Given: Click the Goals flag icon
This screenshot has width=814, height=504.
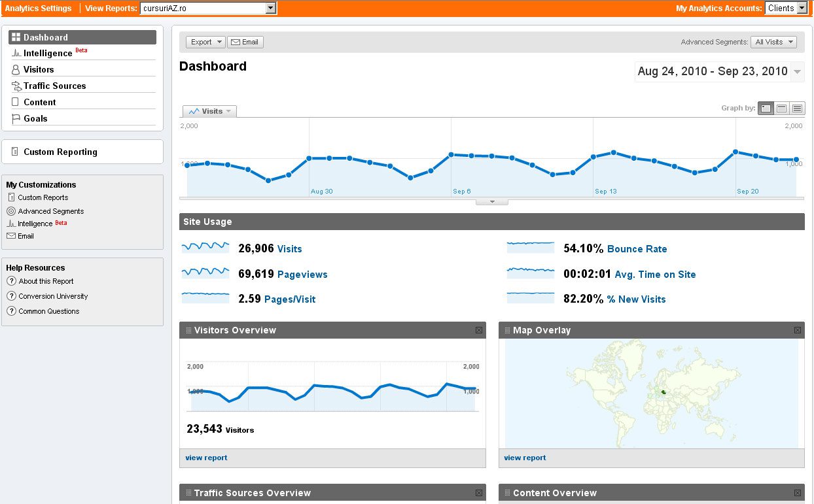Looking at the screenshot, I should (16, 118).
